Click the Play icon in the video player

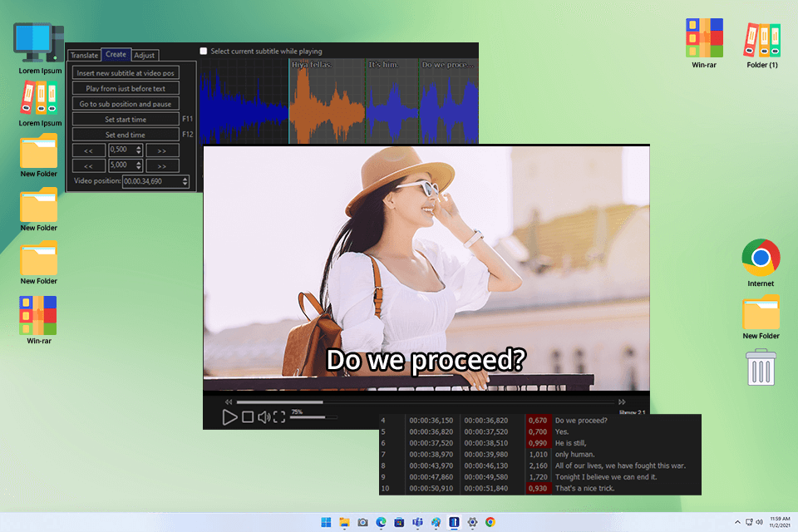(x=230, y=417)
